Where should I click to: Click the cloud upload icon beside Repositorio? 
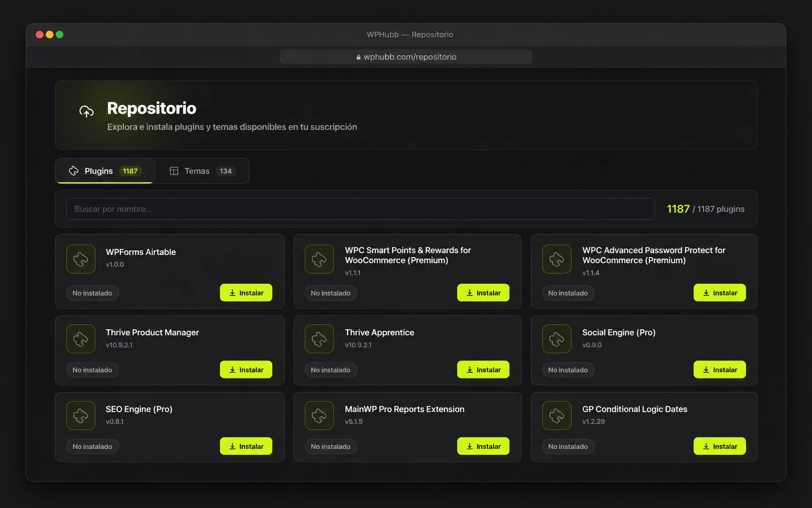(x=87, y=111)
